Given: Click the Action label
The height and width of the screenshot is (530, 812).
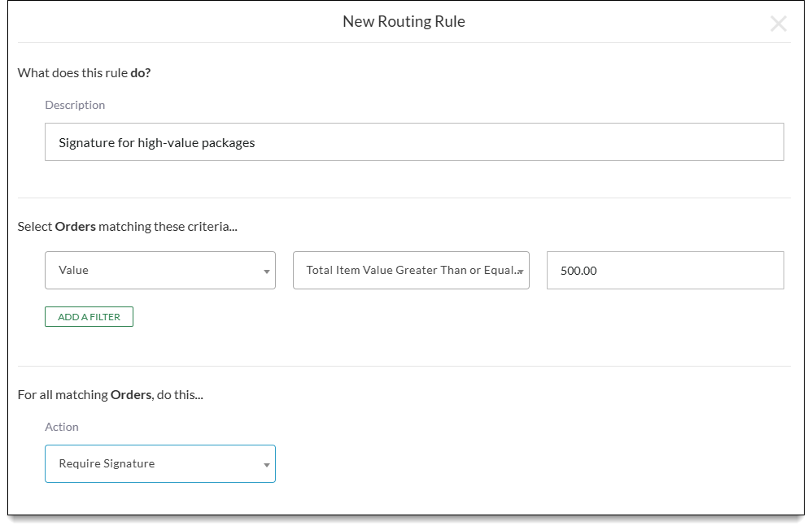Looking at the screenshot, I should (x=62, y=427).
